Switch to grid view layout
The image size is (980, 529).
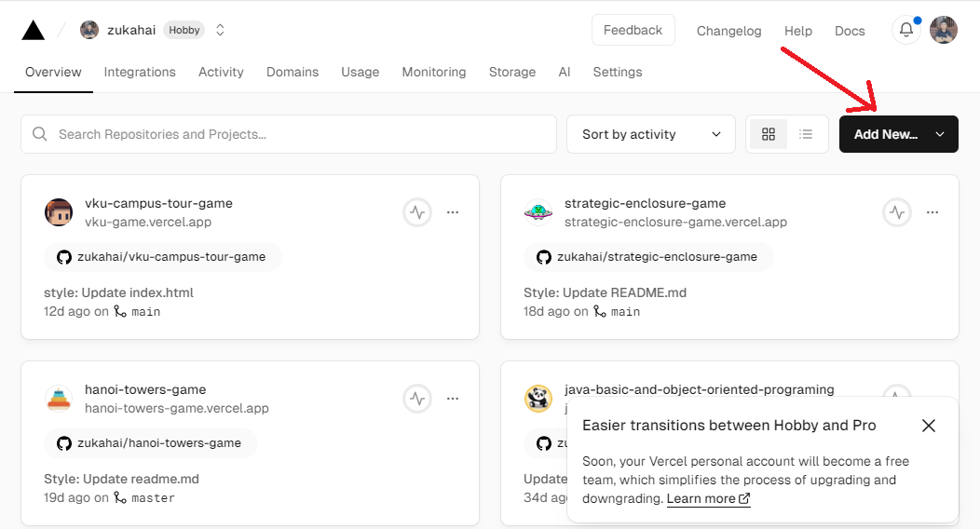point(769,134)
